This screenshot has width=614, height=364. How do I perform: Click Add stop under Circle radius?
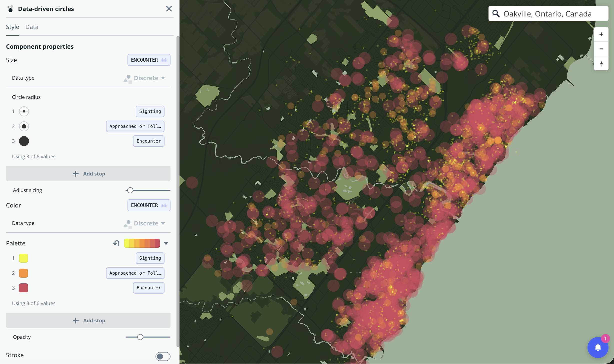coord(88,174)
